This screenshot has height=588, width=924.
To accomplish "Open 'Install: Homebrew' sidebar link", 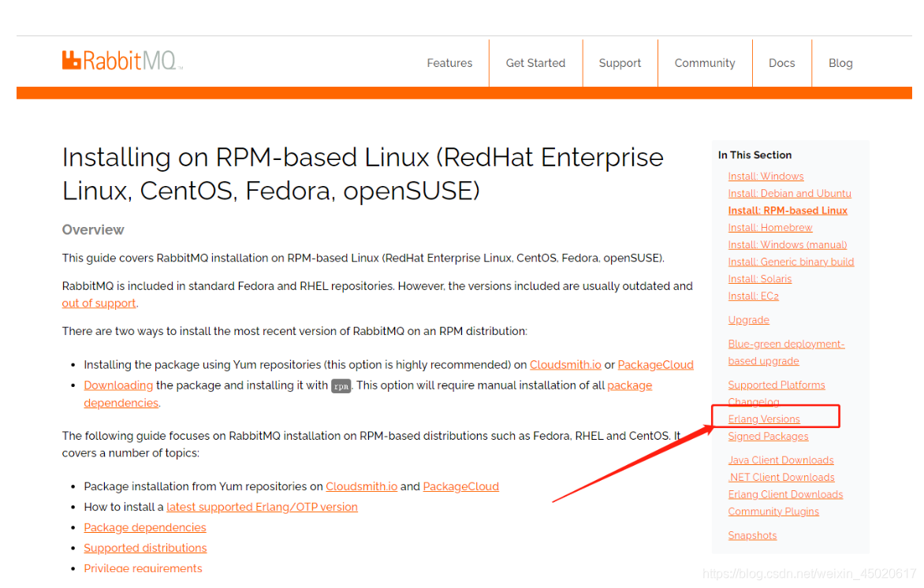I will pos(770,228).
